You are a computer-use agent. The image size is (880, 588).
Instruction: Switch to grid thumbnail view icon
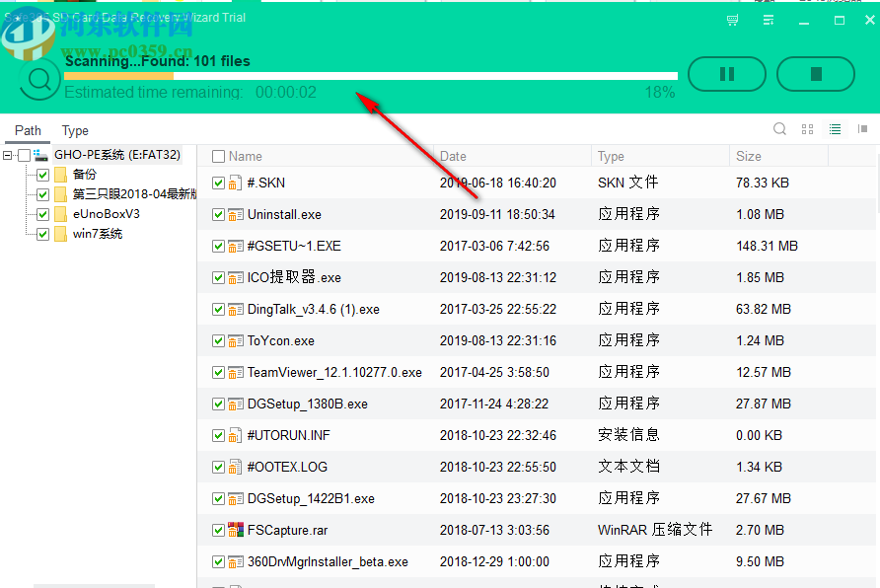807,128
